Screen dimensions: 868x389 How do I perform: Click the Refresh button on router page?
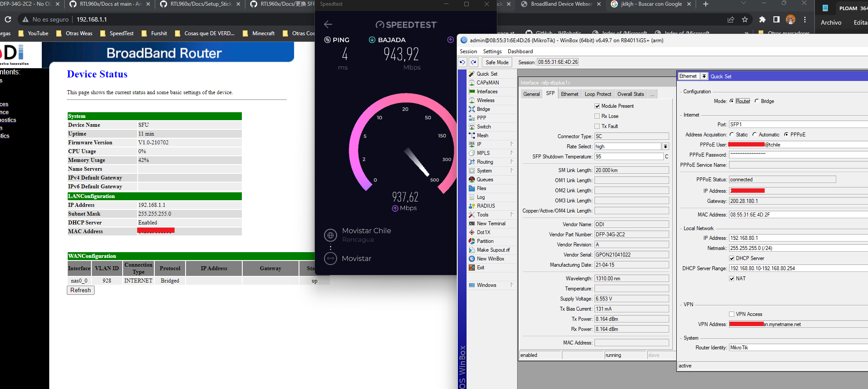coord(80,290)
